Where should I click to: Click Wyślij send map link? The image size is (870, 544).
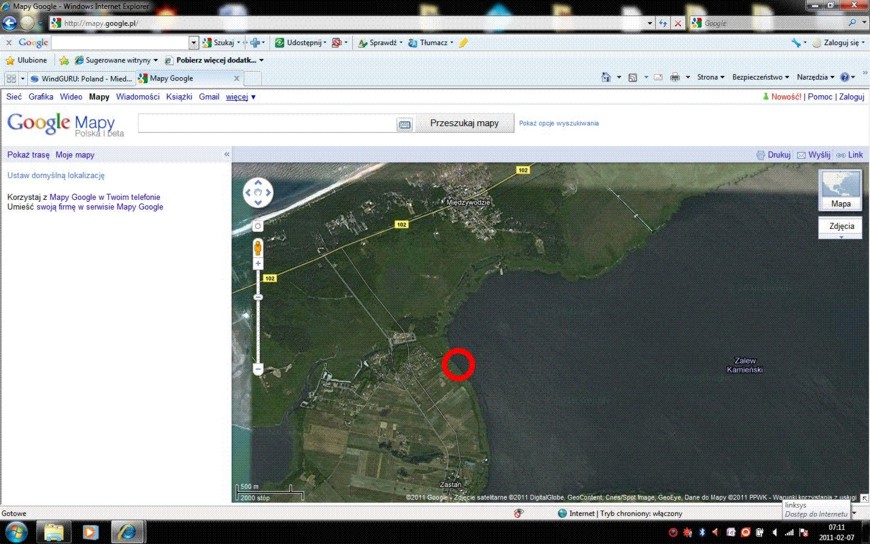point(813,155)
